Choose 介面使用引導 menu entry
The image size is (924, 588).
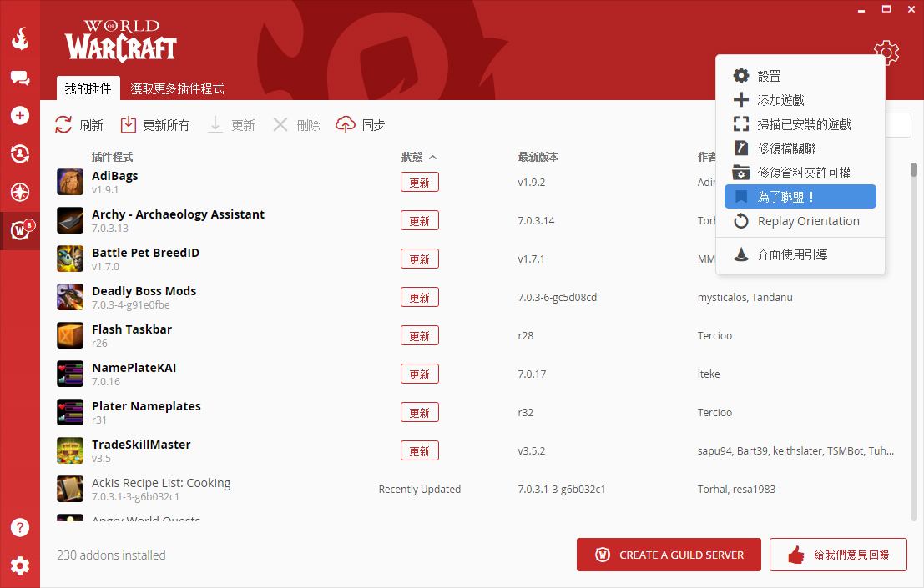(800, 254)
